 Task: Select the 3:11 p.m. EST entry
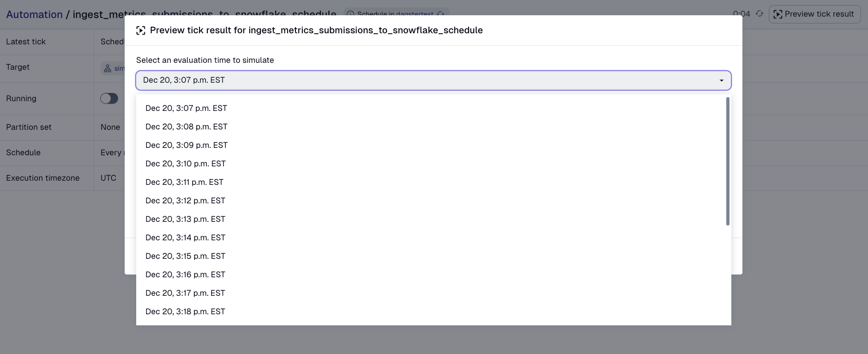[184, 182]
